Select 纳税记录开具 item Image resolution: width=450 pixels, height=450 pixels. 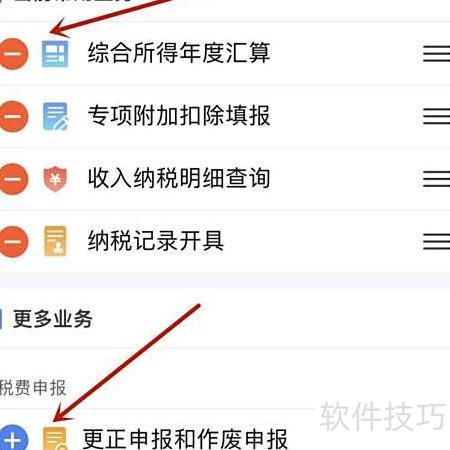coord(156,241)
